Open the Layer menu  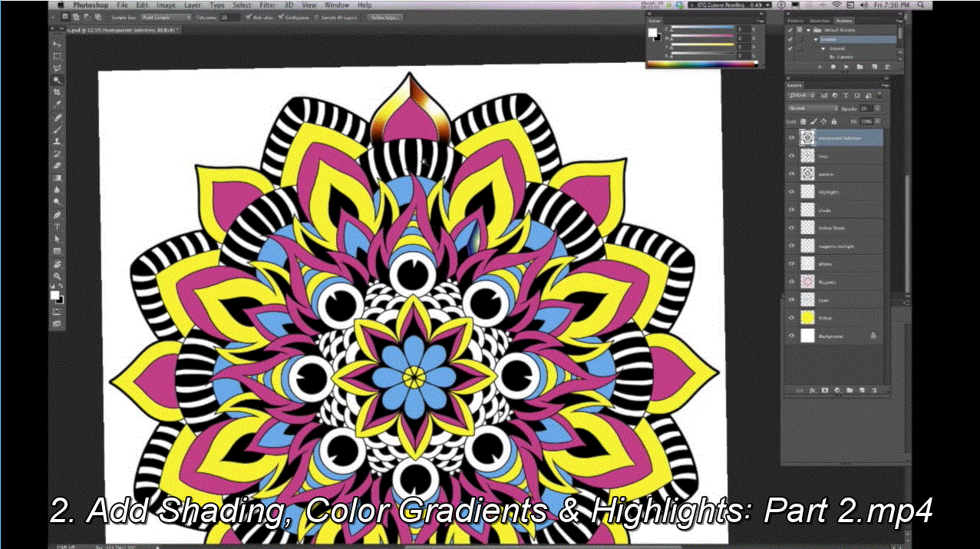point(193,5)
